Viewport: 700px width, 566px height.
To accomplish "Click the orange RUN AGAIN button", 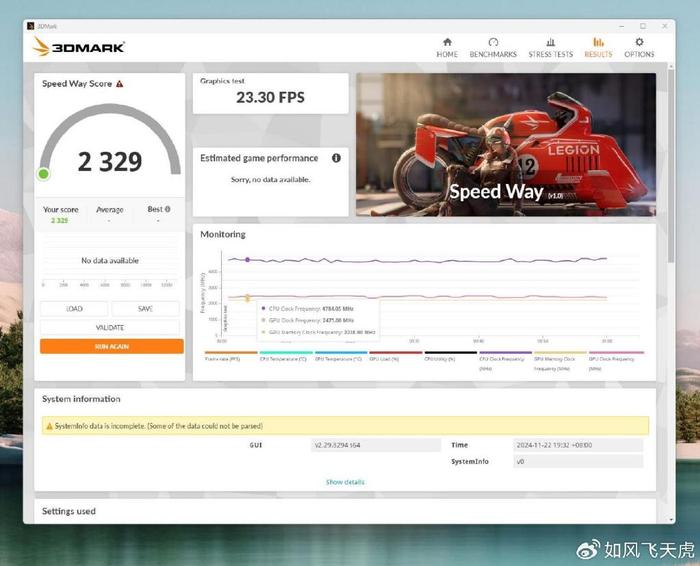I will 112,346.
